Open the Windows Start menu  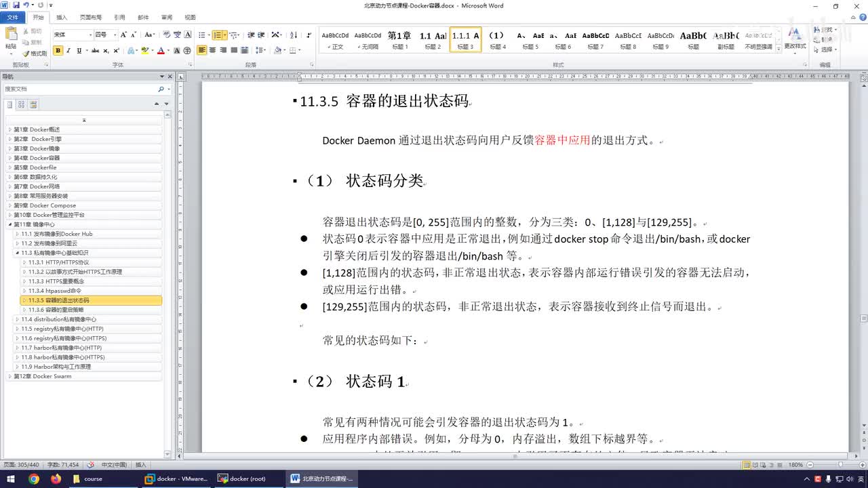[x=12, y=479]
